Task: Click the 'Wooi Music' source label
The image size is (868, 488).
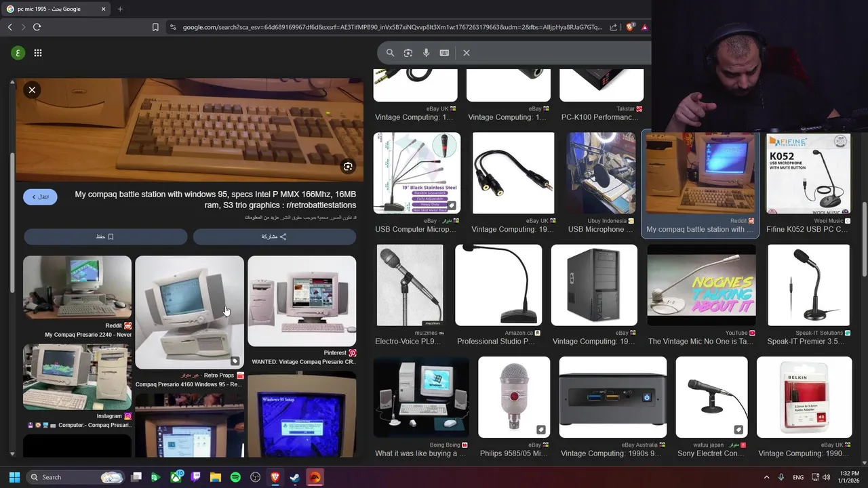Action: coord(829,221)
